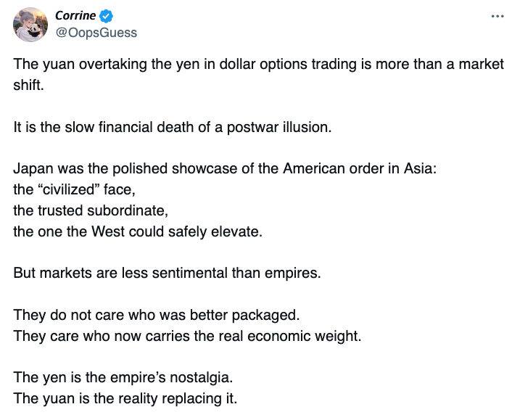Screen dimensions: 512x420
Task: Open Corrine's profile avatar picture
Action: (30, 25)
